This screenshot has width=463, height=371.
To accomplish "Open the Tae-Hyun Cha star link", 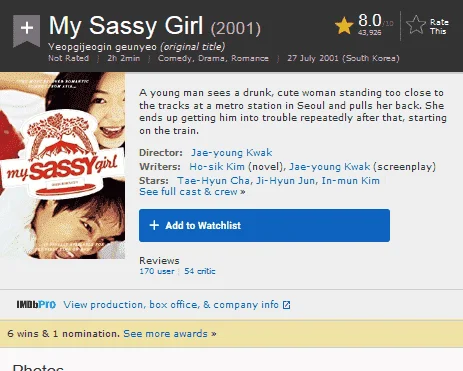I will click(213, 181).
